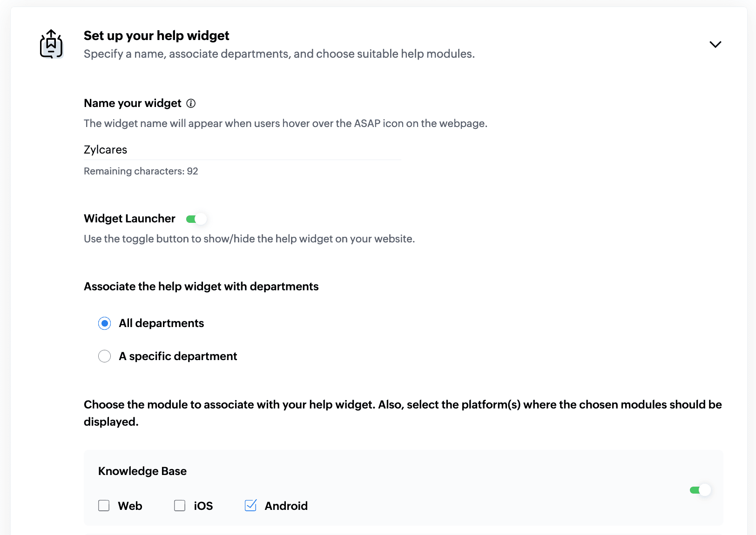Click info icon beside Name your widget
This screenshot has width=756, height=535.
(x=191, y=103)
